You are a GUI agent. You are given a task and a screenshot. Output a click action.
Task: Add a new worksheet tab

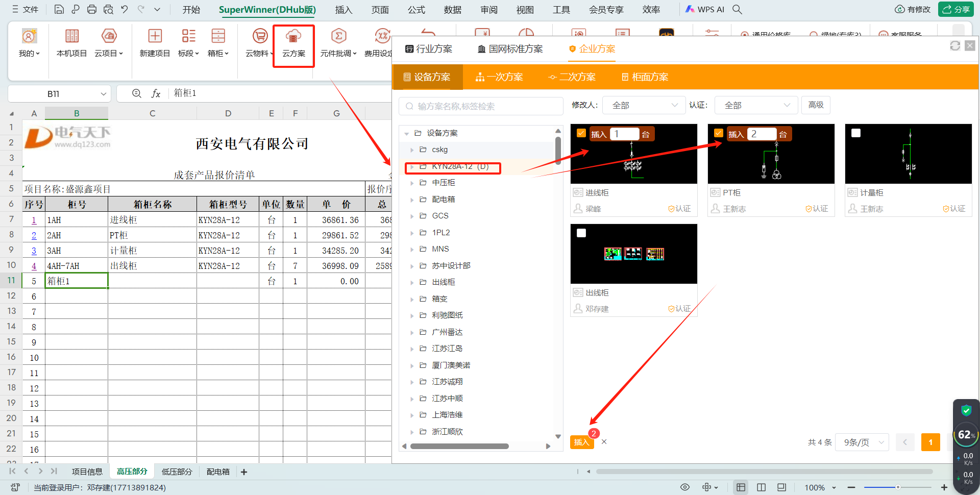244,472
